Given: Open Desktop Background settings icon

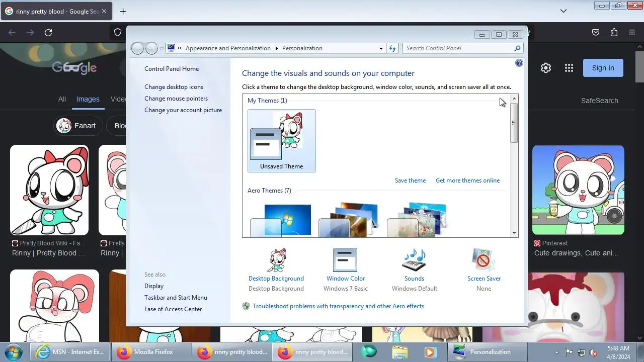Looking at the screenshot, I should point(276,261).
